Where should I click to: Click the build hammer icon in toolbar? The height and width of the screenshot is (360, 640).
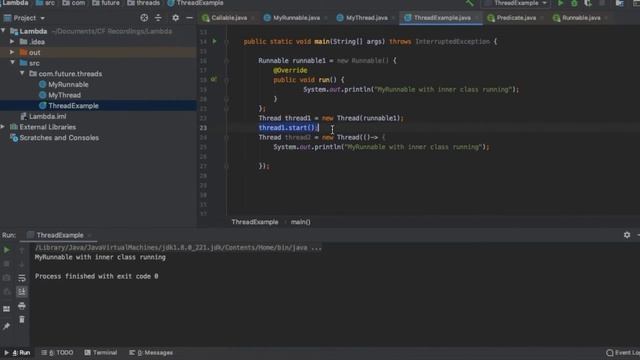pos(470,3)
